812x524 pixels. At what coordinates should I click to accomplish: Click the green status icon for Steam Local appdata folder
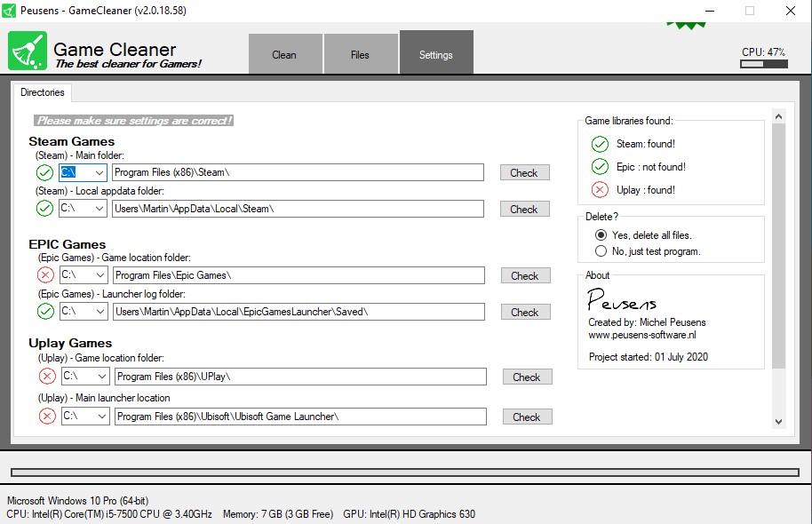tap(44, 209)
